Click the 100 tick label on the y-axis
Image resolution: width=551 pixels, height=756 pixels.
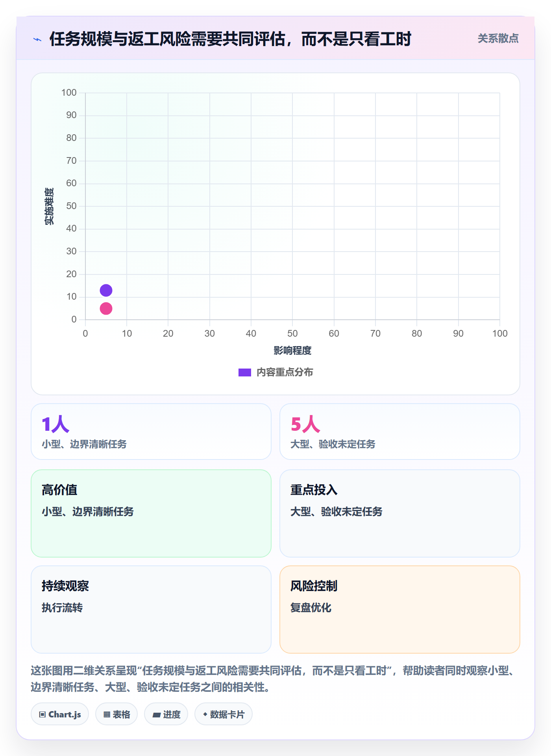[x=69, y=93]
